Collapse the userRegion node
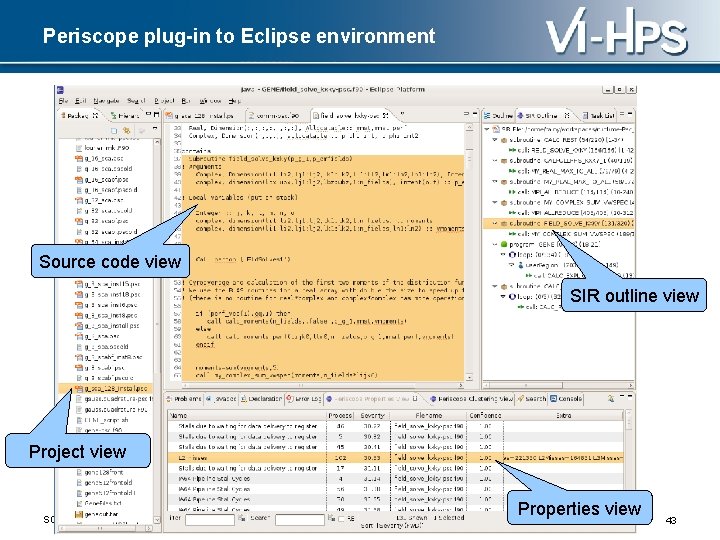The width and height of the screenshot is (720, 540). 512,265
